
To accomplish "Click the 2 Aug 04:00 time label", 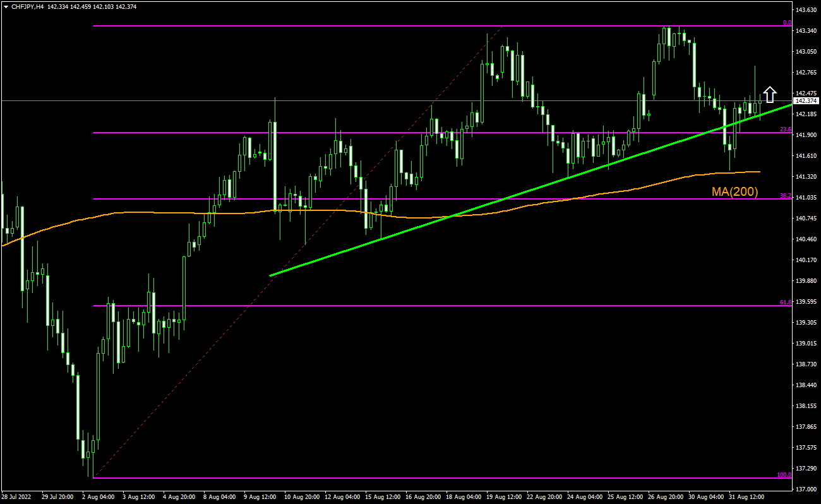I will pyautogui.click(x=99, y=497).
